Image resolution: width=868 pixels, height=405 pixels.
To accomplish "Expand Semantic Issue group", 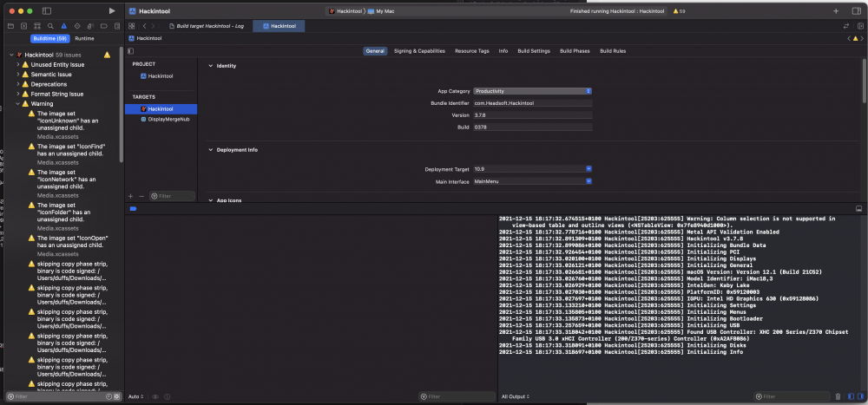I will tap(17, 74).
